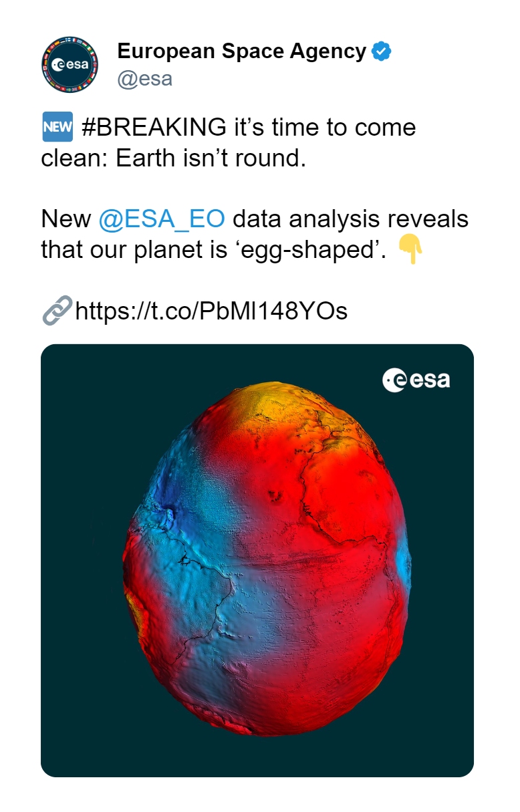Click the @esa account handle

pyautogui.click(x=144, y=78)
